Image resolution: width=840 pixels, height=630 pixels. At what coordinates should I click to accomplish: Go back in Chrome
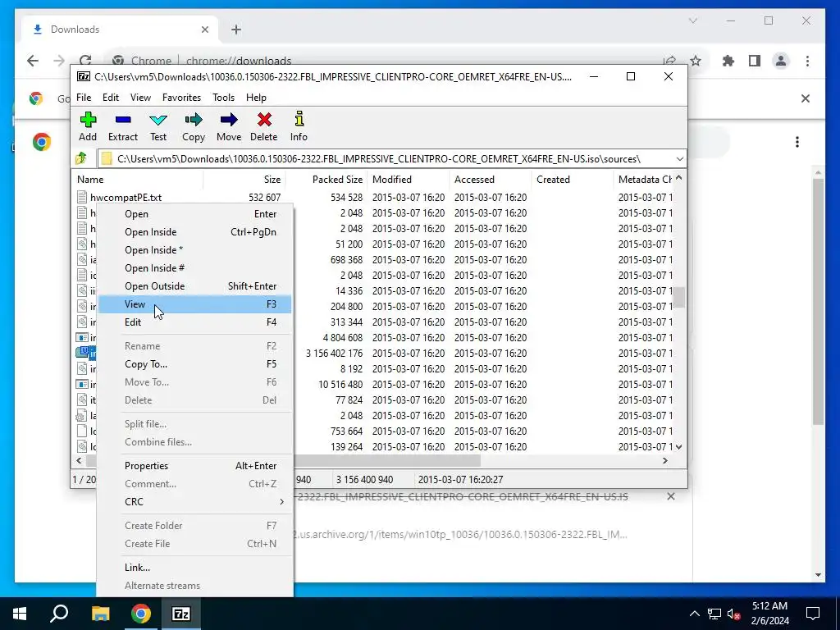coord(33,61)
